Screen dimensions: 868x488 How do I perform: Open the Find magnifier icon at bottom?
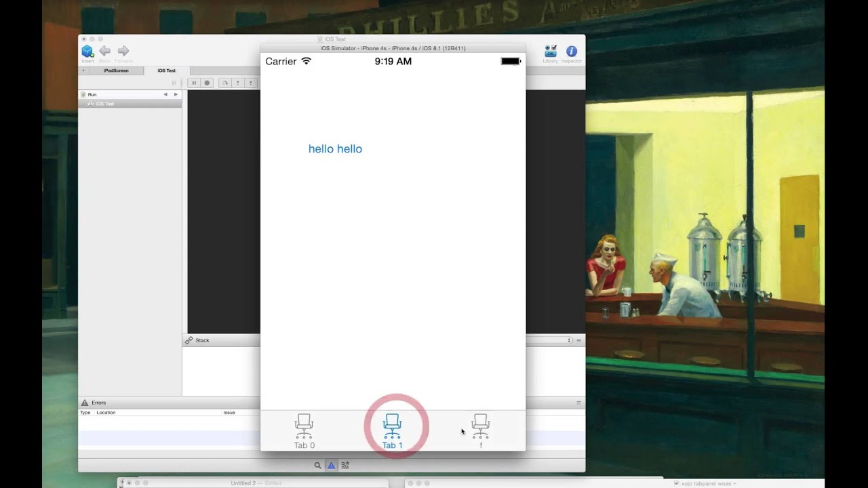coord(317,466)
